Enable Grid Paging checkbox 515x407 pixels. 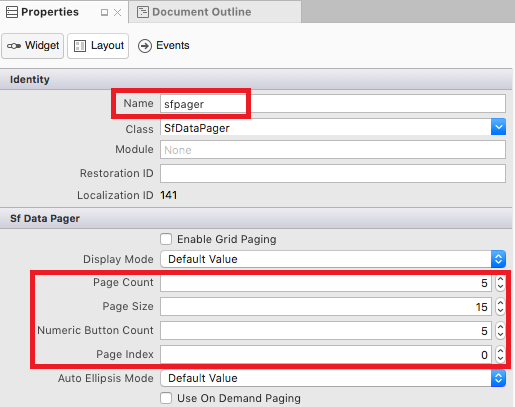tap(166, 239)
